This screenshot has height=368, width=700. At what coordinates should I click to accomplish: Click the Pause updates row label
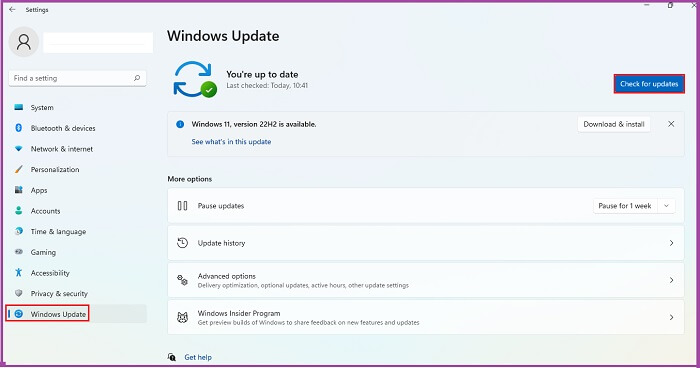(x=221, y=206)
